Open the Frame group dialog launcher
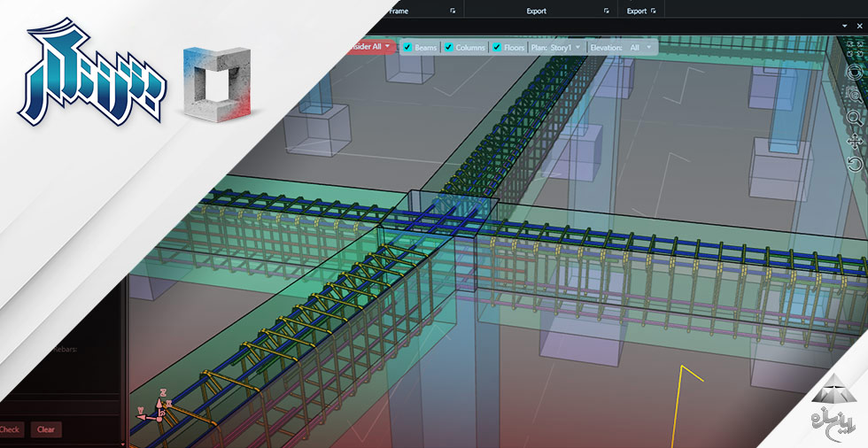 point(453,12)
